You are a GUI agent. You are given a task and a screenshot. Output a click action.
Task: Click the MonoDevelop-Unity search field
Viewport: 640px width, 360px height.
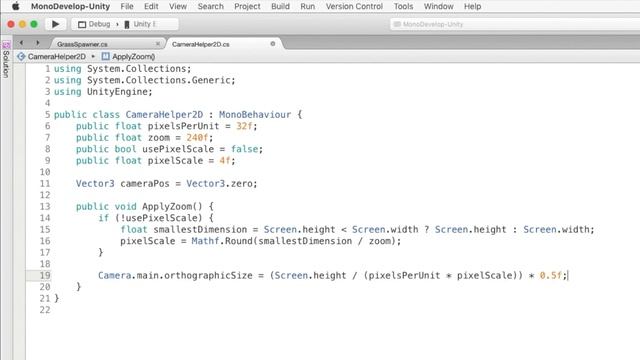[x=515, y=24]
